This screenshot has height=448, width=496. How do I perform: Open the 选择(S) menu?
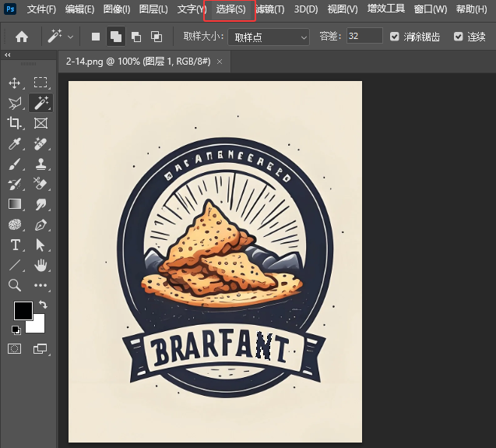coord(230,9)
